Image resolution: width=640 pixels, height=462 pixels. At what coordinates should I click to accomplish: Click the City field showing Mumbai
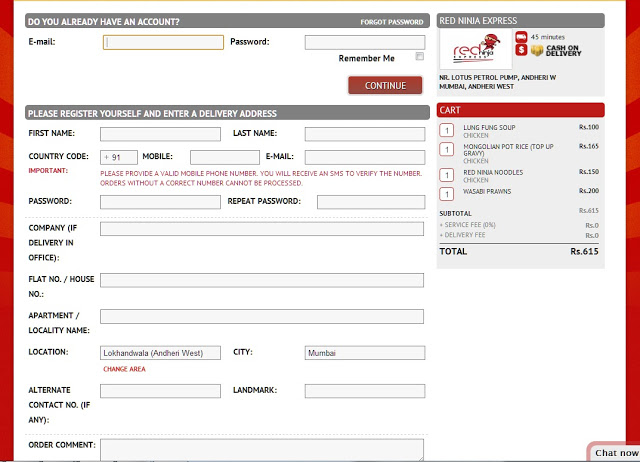(x=365, y=353)
